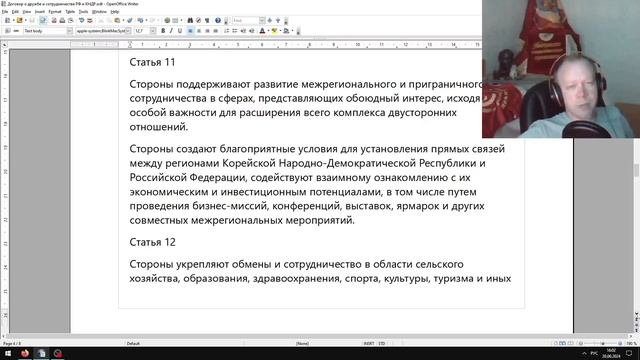The height and width of the screenshot is (360, 640).
Task: Click the Open file icon
Action: (x=19, y=20)
